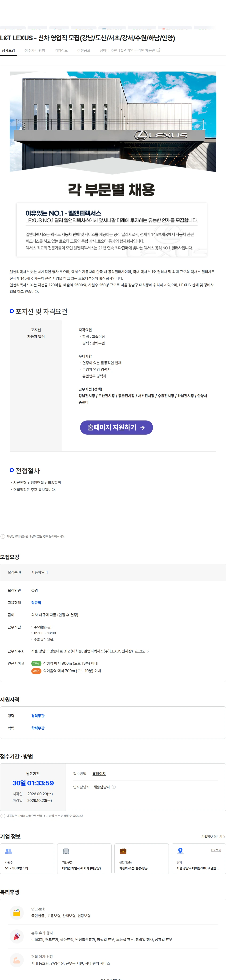
Task: Click the map pin icon in 위치 card
Action: (x=180, y=851)
